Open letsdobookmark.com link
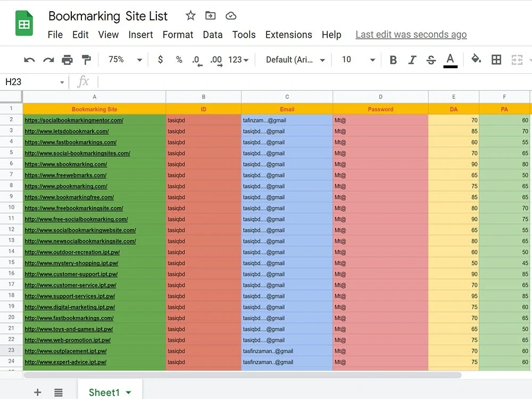Viewport: 532px width, 399px height. click(x=66, y=131)
